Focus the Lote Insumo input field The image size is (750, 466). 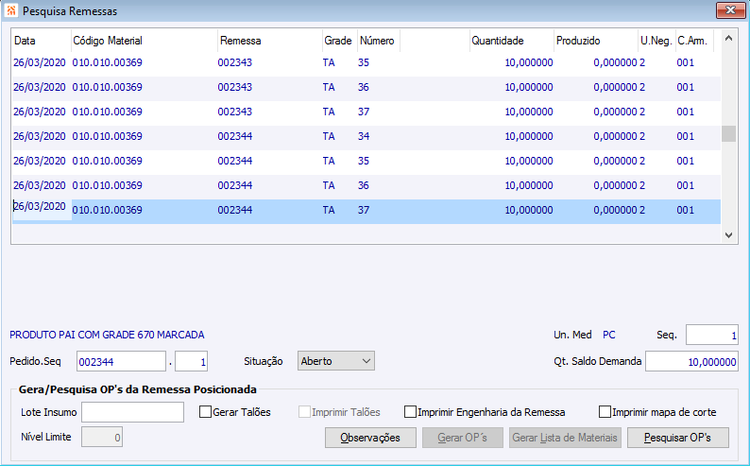(x=132, y=412)
